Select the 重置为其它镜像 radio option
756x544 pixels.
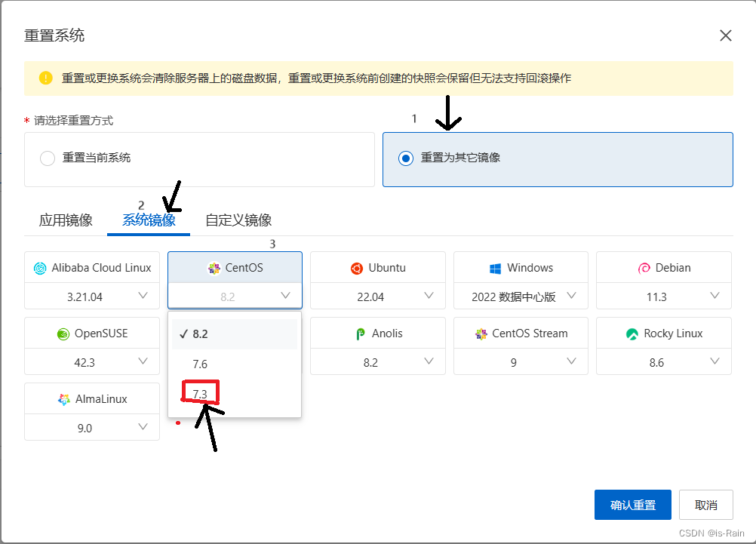pos(406,158)
